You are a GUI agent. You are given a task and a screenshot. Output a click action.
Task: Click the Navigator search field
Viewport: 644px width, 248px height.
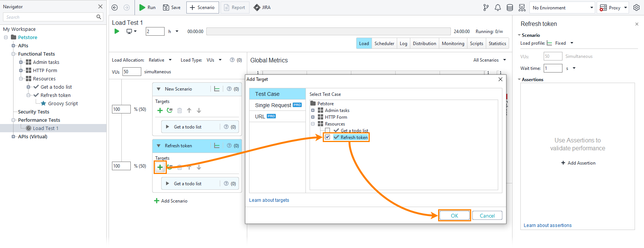tap(50, 17)
